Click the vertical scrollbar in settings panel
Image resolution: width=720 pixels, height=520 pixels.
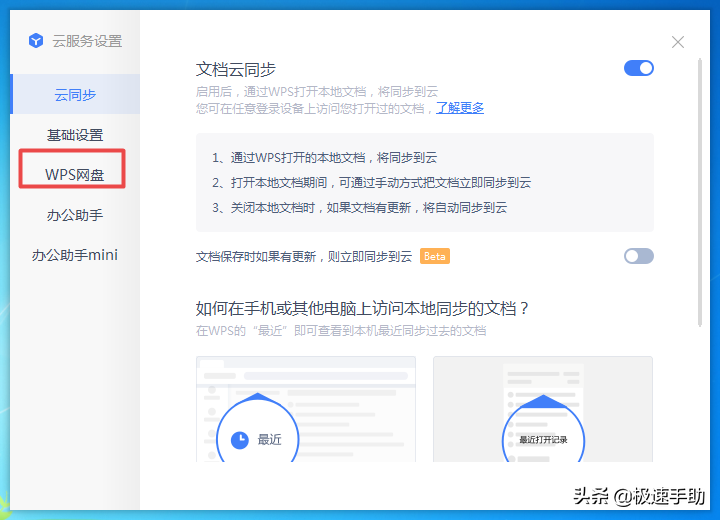tap(700, 192)
